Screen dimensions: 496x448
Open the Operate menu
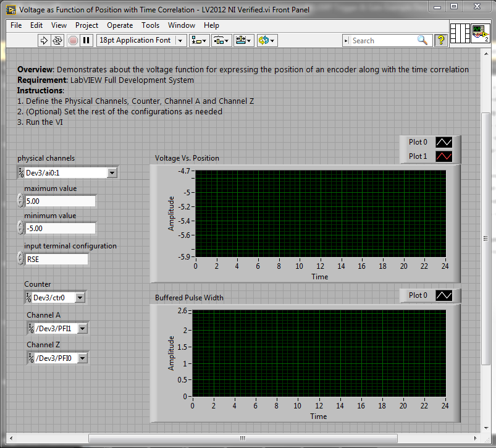click(120, 25)
